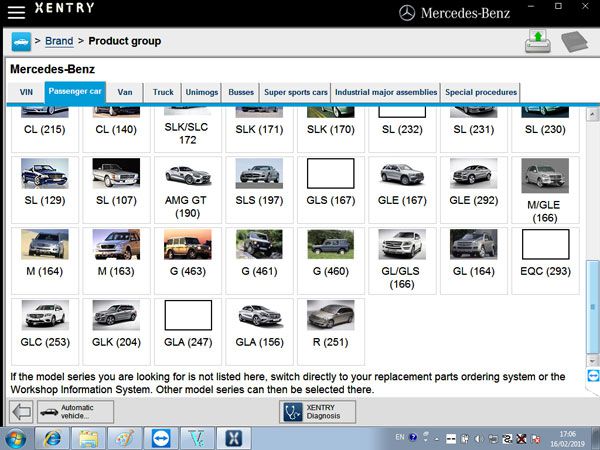Select the SL (129) roadster thumbnail
This screenshot has height=450, width=600.
pos(45,173)
